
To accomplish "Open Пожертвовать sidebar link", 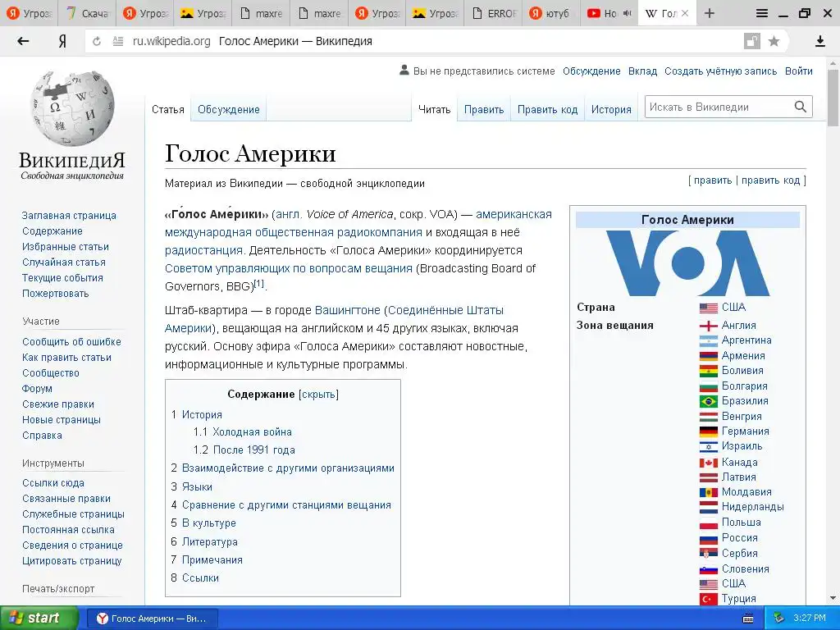I will coord(56,293).
